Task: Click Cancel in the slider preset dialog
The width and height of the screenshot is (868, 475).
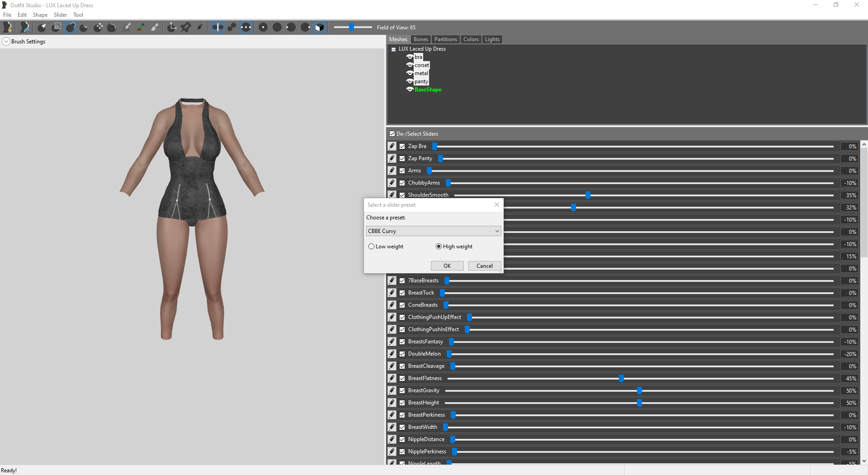Action: (x=485, y=266)
